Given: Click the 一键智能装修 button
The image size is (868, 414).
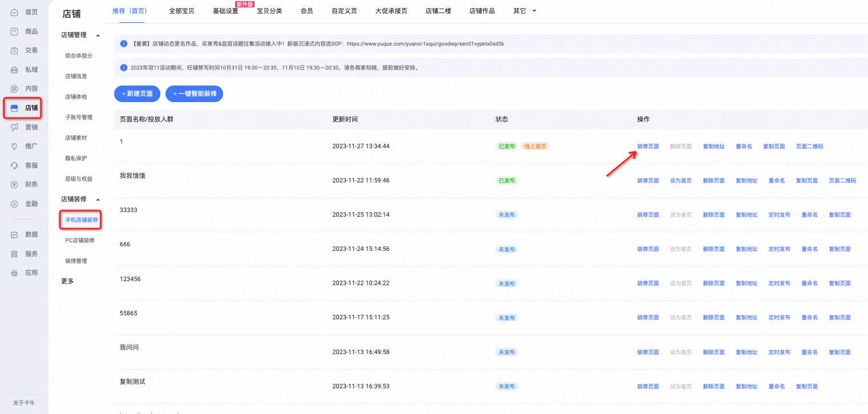Looking at the screenshot, I should pos(194,94).
